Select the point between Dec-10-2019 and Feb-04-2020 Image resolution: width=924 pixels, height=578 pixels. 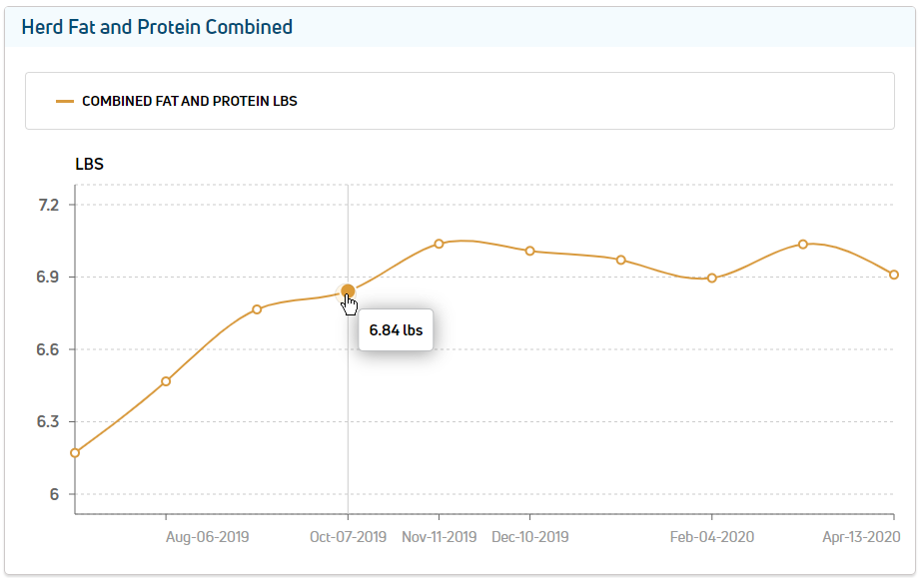pos(620,260)
